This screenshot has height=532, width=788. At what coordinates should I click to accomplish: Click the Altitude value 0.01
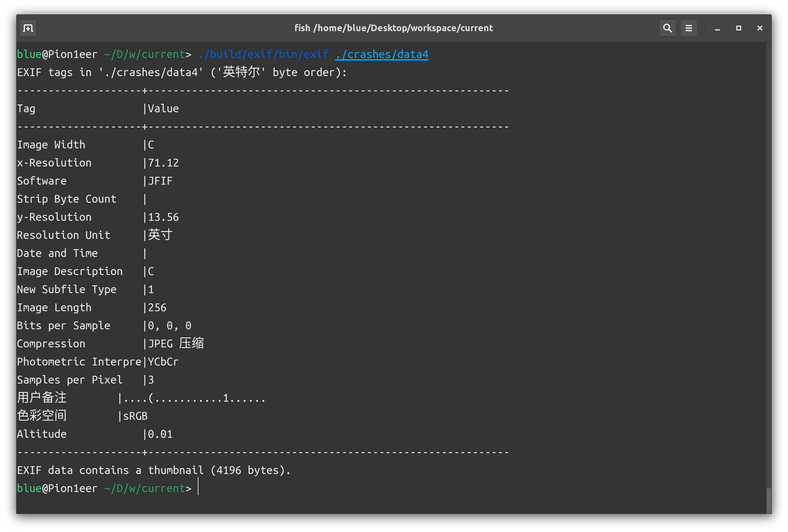pos(159,434)
